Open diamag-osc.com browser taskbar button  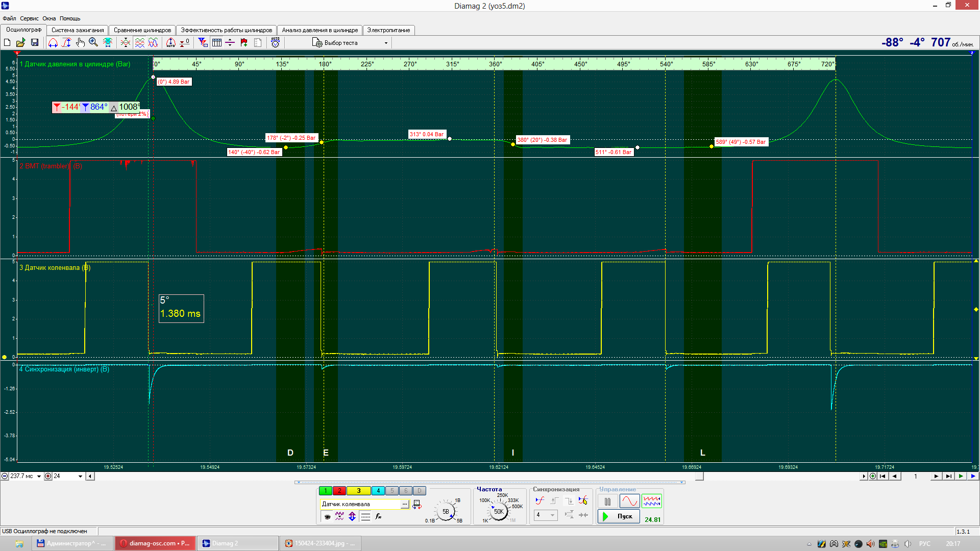pos(155,543)
